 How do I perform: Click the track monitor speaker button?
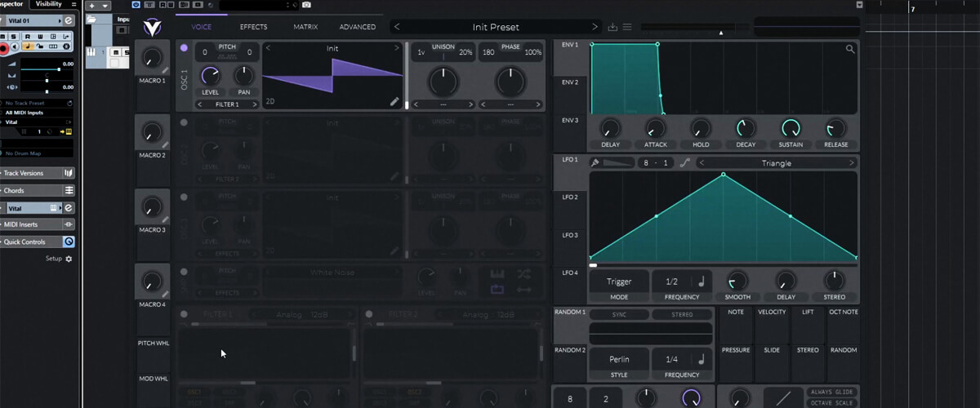coord(14,48)
